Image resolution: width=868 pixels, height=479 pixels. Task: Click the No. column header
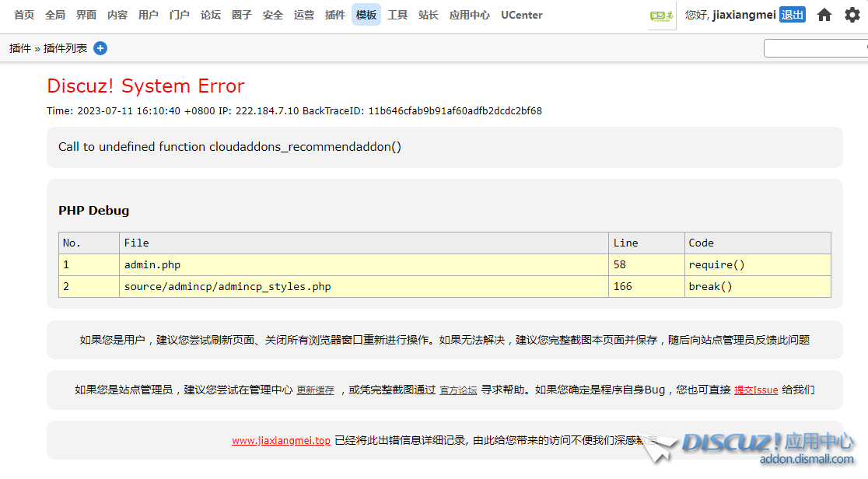pos(89,243)
